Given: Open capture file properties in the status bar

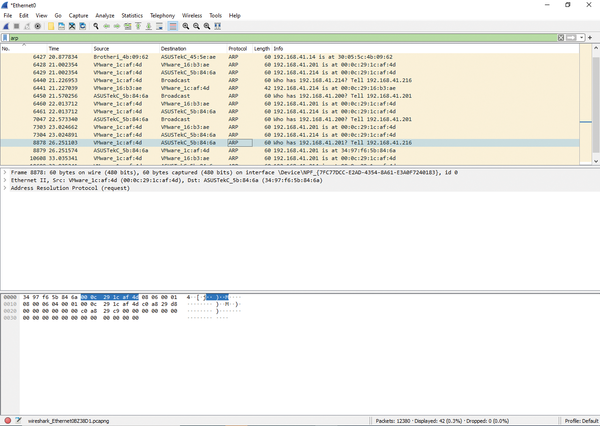Looking at the screenshot, I should point(18,421).
